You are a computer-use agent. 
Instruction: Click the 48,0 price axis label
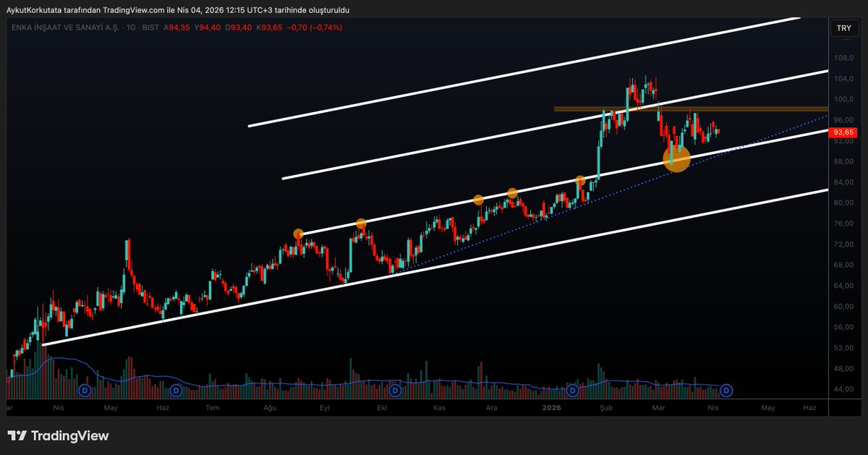point(844,368)
